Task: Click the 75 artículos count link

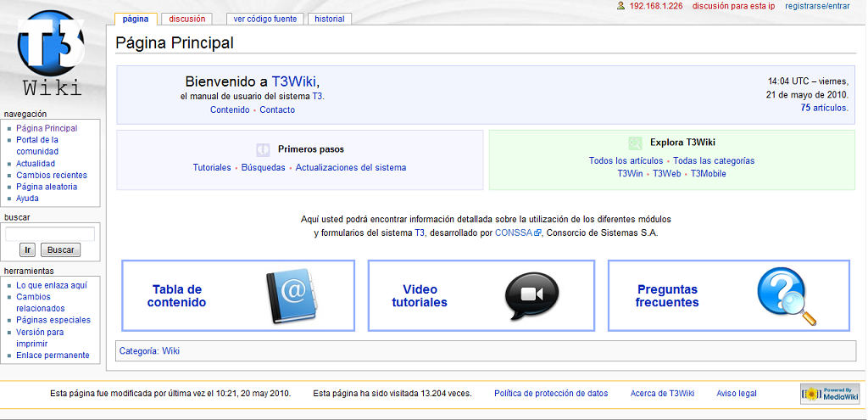Action: coord(824,108)
